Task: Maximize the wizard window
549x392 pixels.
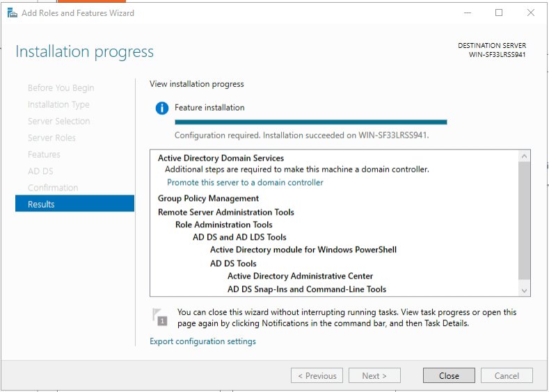Action: pyautogui.click(x=499, y=13)
